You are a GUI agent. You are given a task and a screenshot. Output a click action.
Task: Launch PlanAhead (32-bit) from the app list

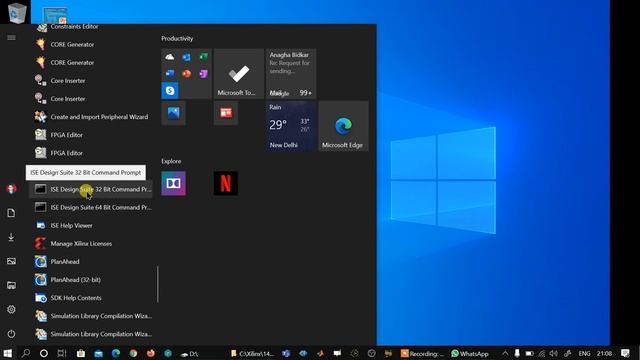(91, 280)
